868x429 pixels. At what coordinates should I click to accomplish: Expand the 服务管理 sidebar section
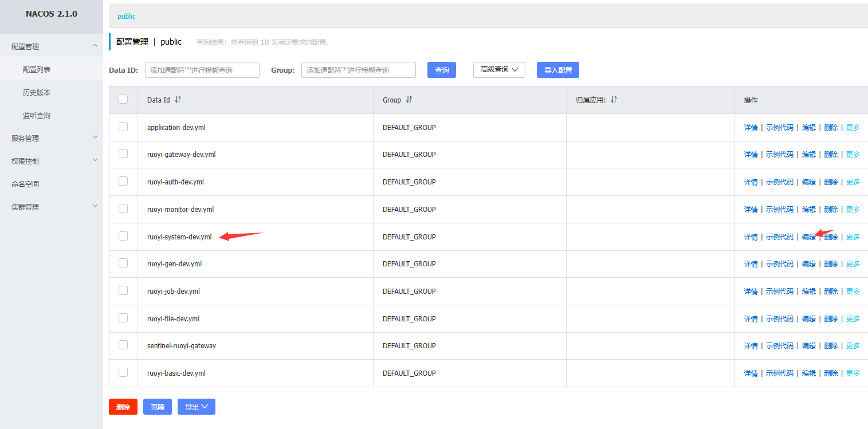point(52,138)
